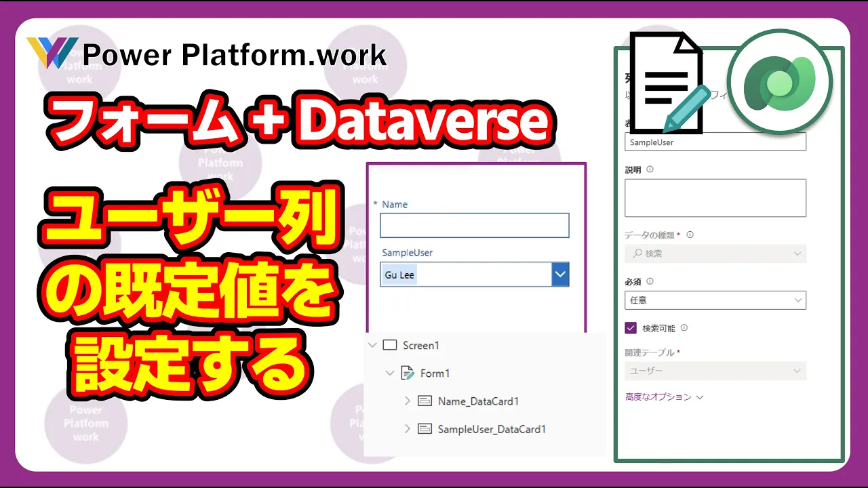The width and height of the screenshot is (868, 488).
Task: Open the データの種類 search dropdown
Action: point(715,253)
